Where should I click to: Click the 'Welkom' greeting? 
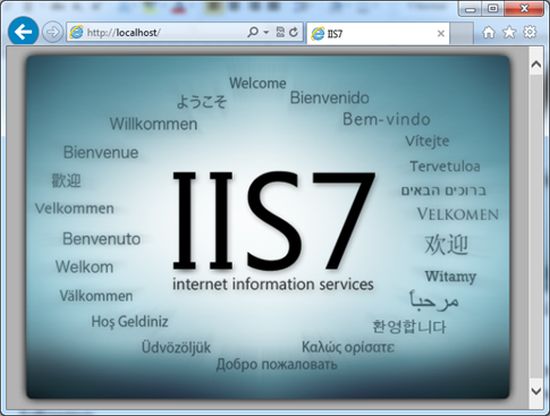(85, 267)
